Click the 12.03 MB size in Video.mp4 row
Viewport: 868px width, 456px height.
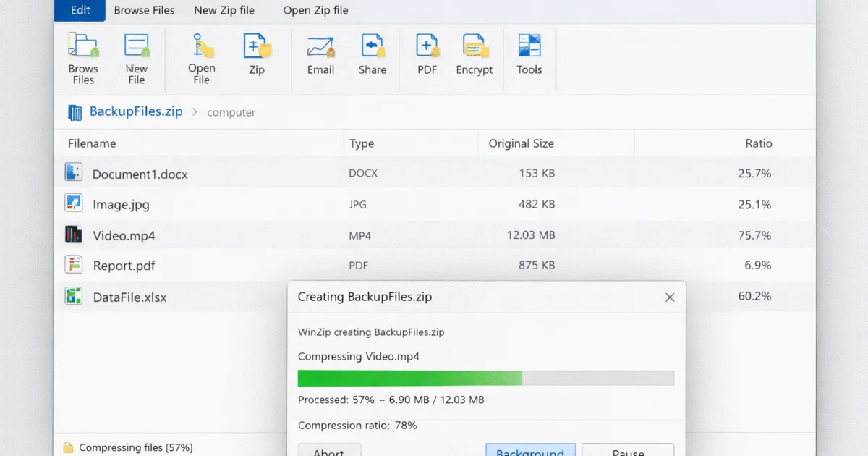tap(531, 235)
